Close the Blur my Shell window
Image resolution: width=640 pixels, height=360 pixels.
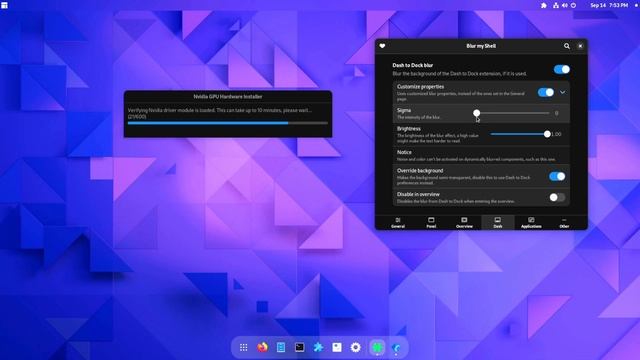coord(580,46)
